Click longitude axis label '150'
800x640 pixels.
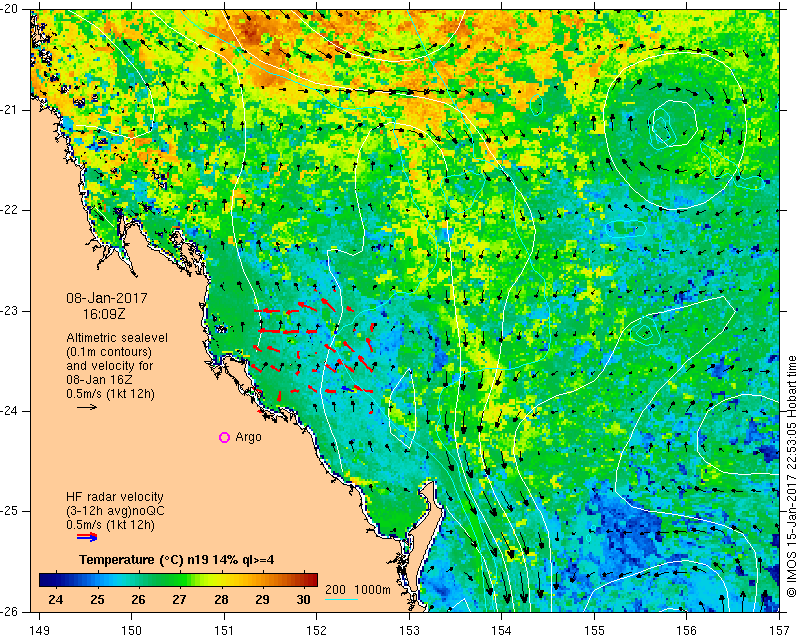(x=132, y=631)
